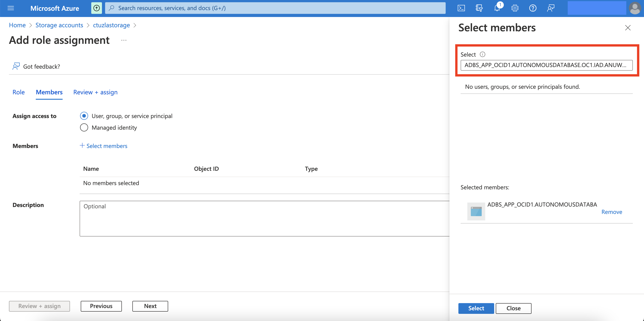Image resolution: width=644 pixels, height=321 pixels.
Task: Close the Select members panel
Action: coord(628,28)
